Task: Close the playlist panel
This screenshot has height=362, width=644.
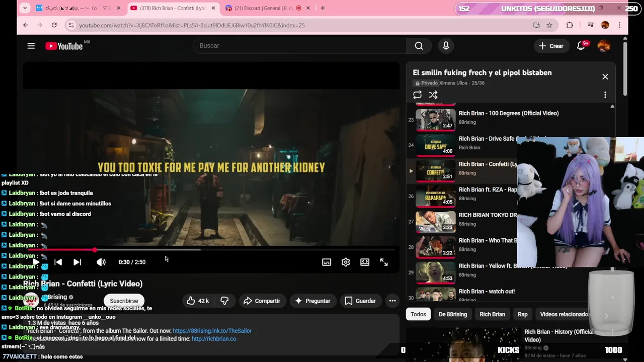Action: (605, 77)
